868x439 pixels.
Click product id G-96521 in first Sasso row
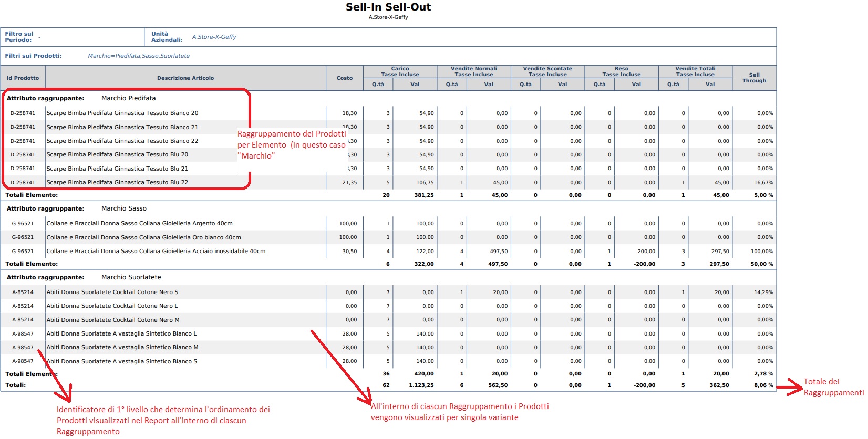click(23, 223)
